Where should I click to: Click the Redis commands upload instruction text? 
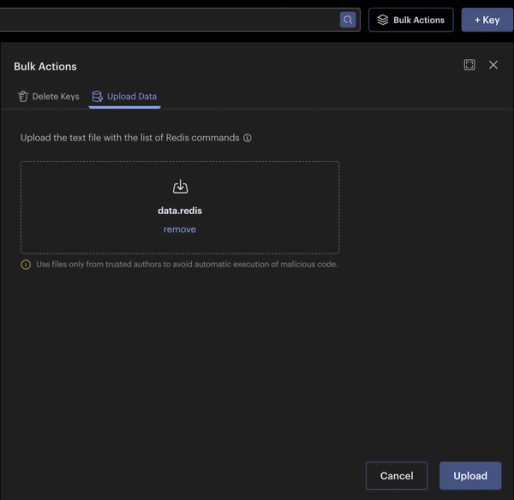click(130, 138)
